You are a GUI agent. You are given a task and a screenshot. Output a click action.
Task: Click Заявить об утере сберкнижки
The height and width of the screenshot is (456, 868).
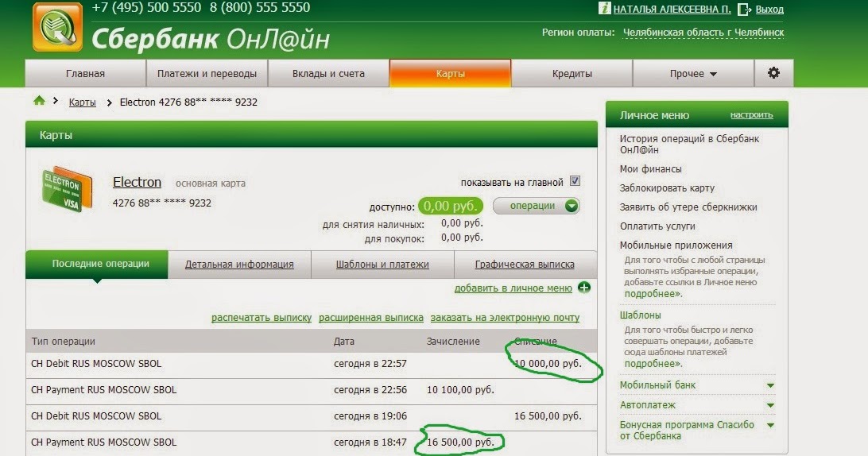point(688,207)
